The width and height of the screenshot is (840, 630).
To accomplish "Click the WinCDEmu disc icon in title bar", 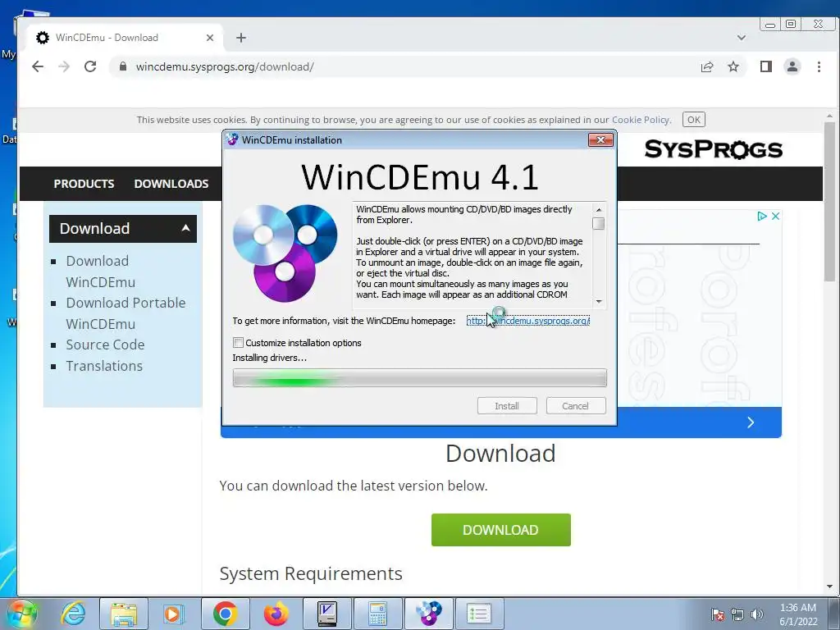I will tap(232, 139).
